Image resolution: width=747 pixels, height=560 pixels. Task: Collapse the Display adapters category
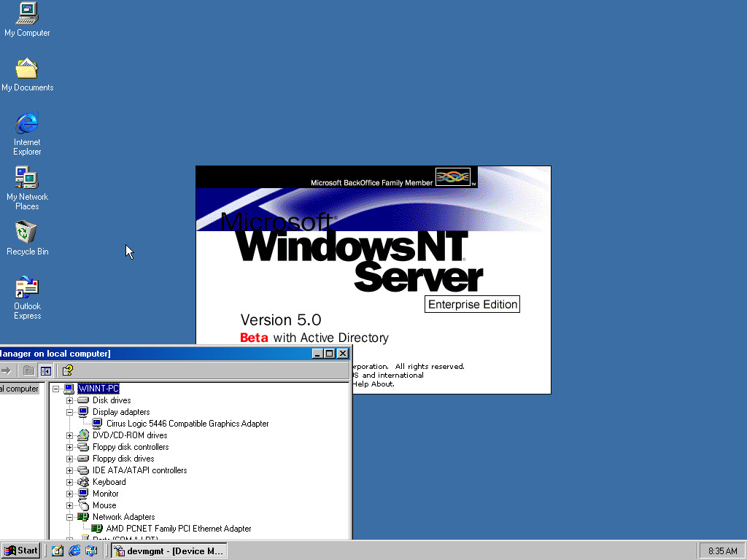[x=69, y=413]
